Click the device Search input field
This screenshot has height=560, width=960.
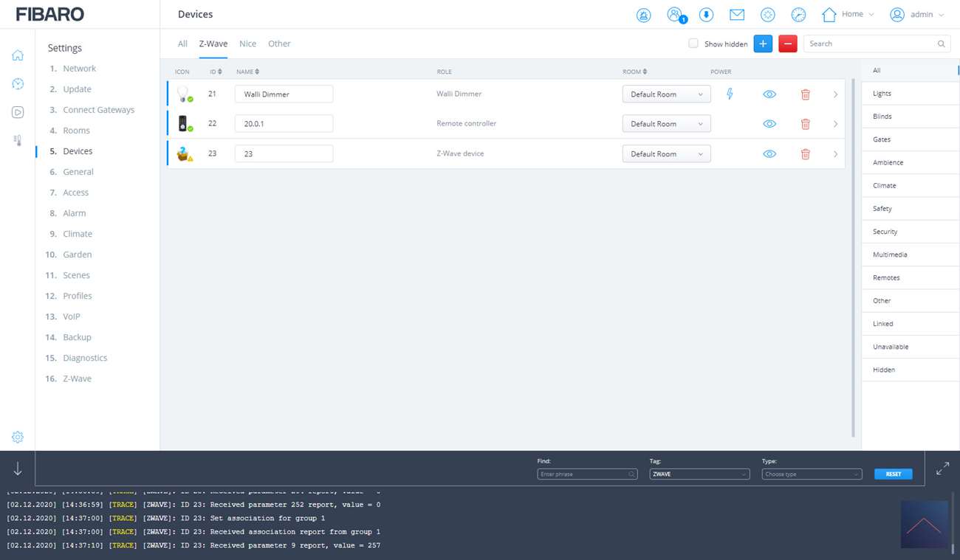point(871,44)
